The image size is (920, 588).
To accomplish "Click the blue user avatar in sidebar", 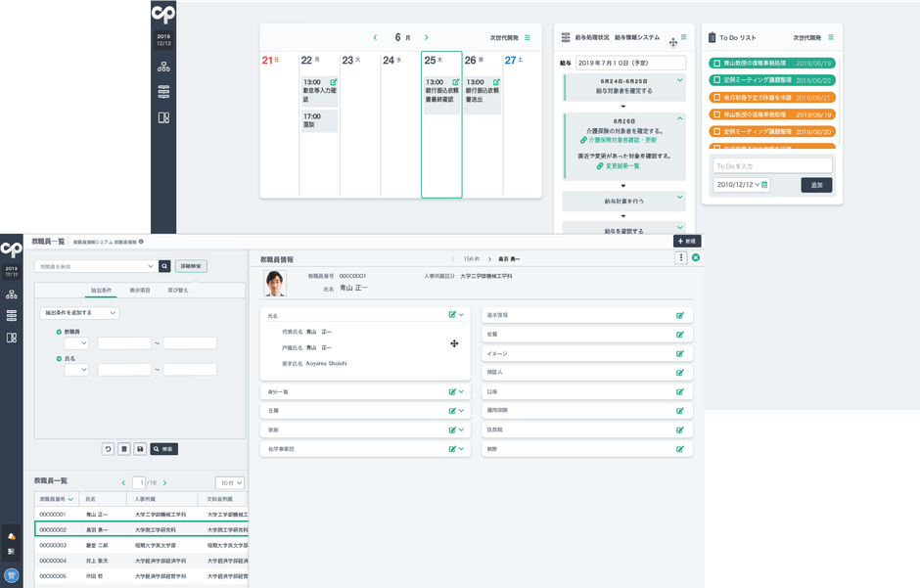I will click(x=11, y=575).
